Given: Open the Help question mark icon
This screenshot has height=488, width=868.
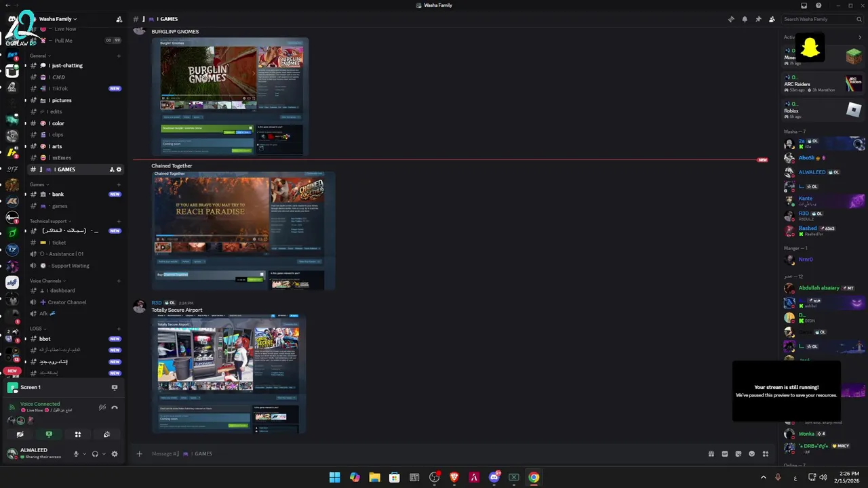Looking at the screenshot, I should pyautogui.click(x=818, y=5).
